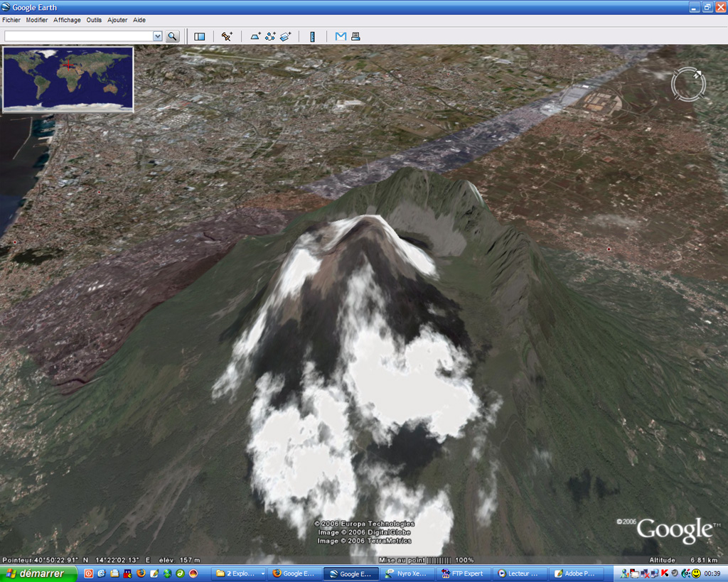Click the network disconnected tray icon
728x582 pixels.
pos(646,573)
